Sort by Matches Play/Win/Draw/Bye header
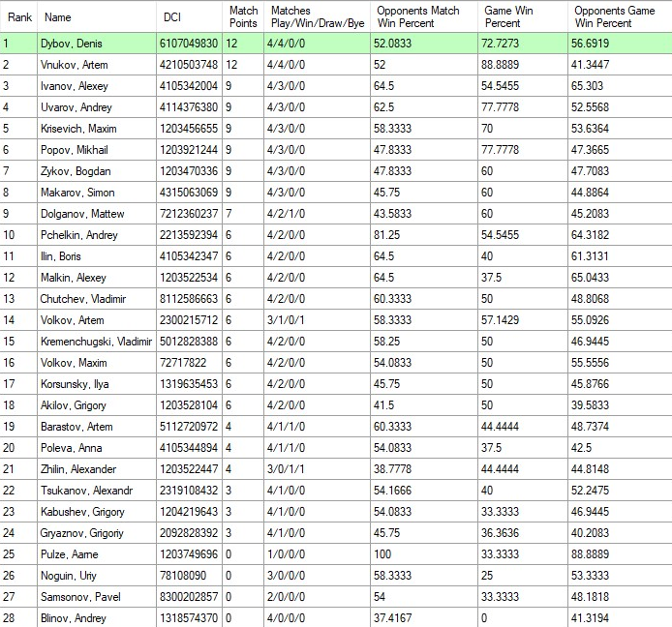This screenshot has width=672, height=627. click(x=316, y=16)
